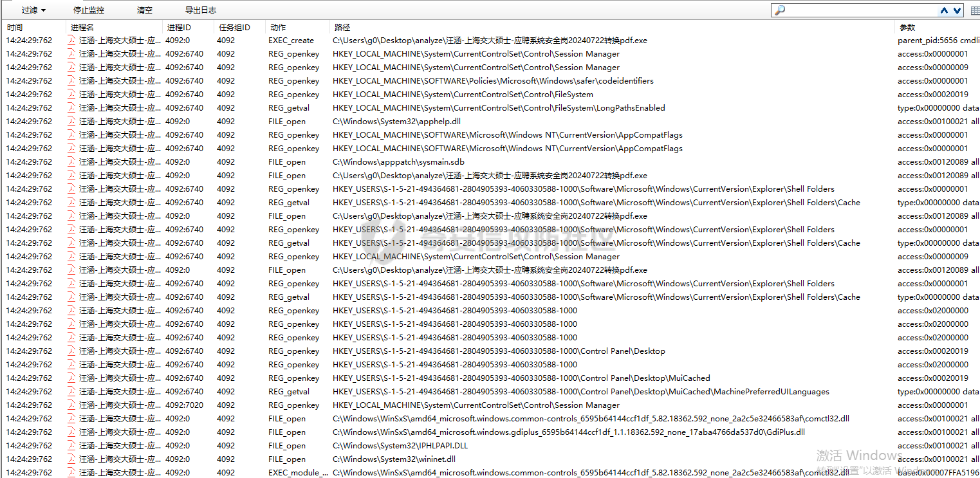This screenshot has width=980, height=478.
Task: Select the C:\Windows\System32\apphelp.dll path
Action: point(396,121)
